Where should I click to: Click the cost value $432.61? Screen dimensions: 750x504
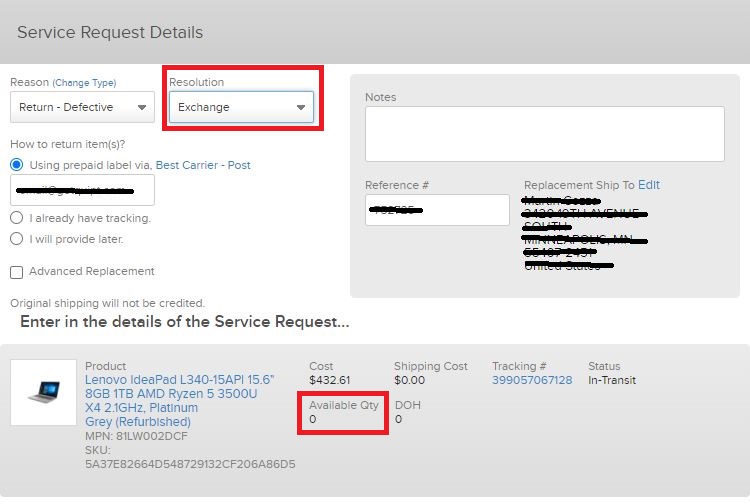tap(330, 380)
